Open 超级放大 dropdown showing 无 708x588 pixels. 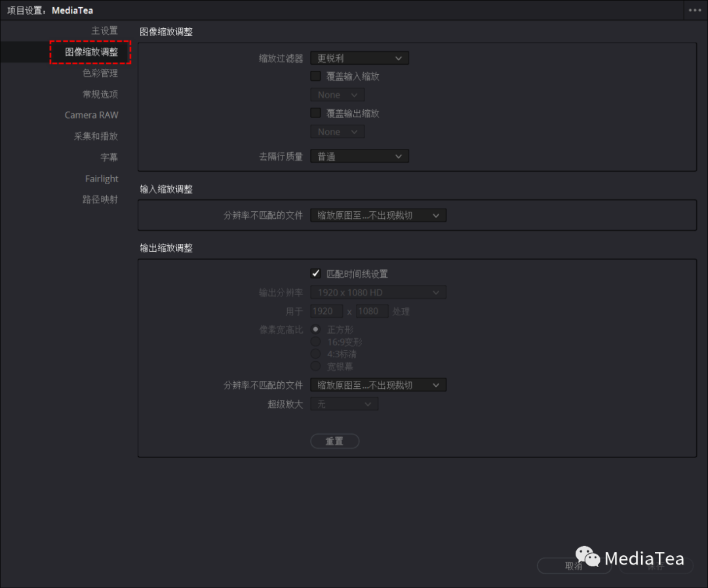pyautogui.click(x=344, y=404)
